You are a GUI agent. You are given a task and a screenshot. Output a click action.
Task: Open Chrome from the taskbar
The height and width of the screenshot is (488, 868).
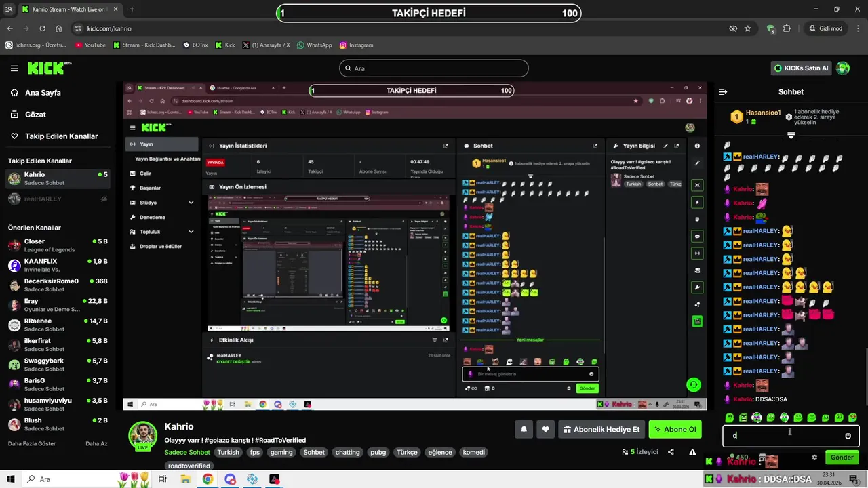pos(208,479)
